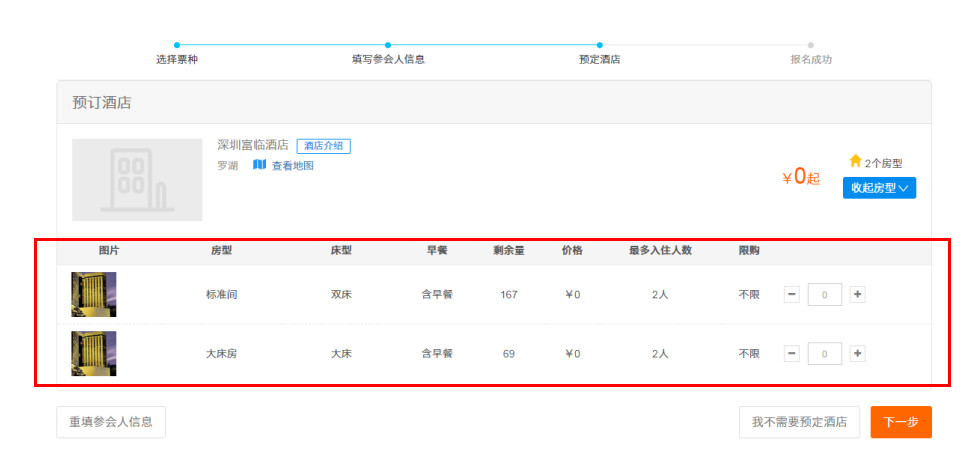Click the 罗湖 district label
The height and width of the screenshot is (456, 973).
(x=228, y=166)
